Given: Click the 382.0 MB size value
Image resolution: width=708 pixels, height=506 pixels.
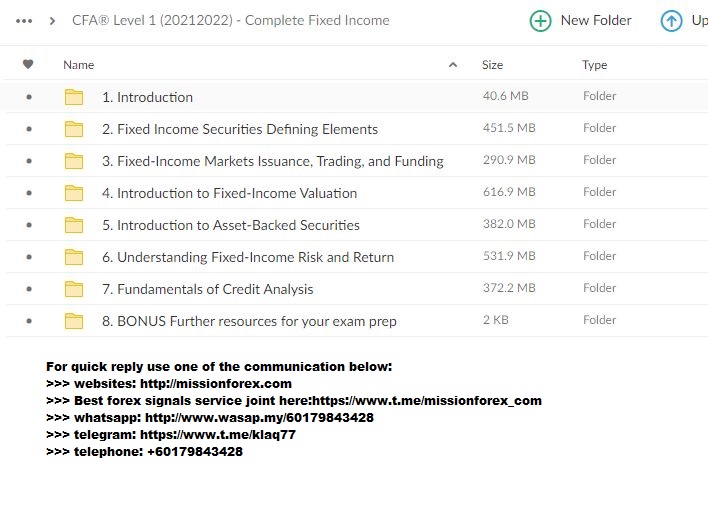Looking at the screenshot, I should 509,224.
